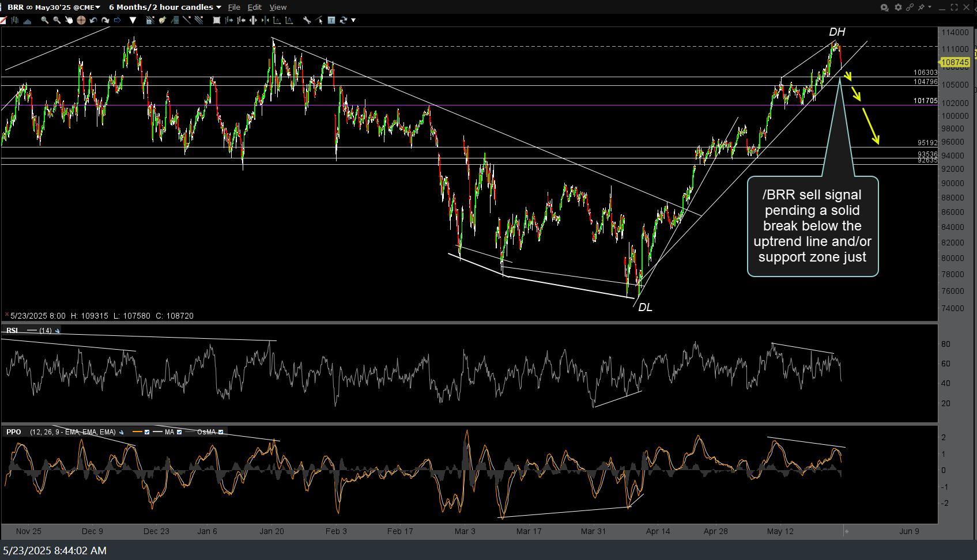Click the undo arrow icon
Image resolution: width=977 pixels, height=560 pixels.
point(93,20)
